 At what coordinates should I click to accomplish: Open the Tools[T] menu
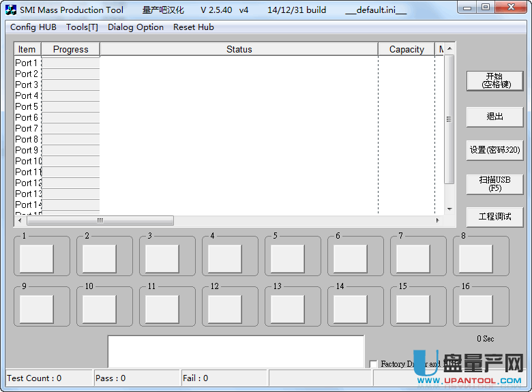coord(82,27)
